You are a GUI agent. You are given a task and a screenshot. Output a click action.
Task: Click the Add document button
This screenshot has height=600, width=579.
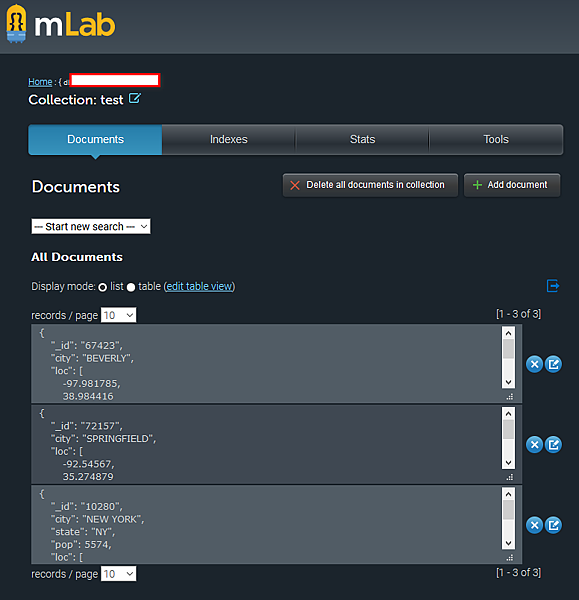[512, 185]
